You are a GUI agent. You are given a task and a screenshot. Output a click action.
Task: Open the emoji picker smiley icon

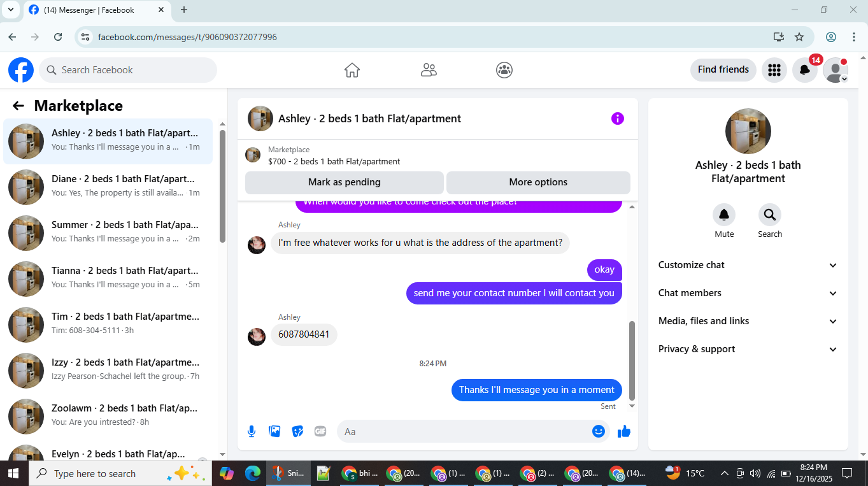click(x=599, y=431)
